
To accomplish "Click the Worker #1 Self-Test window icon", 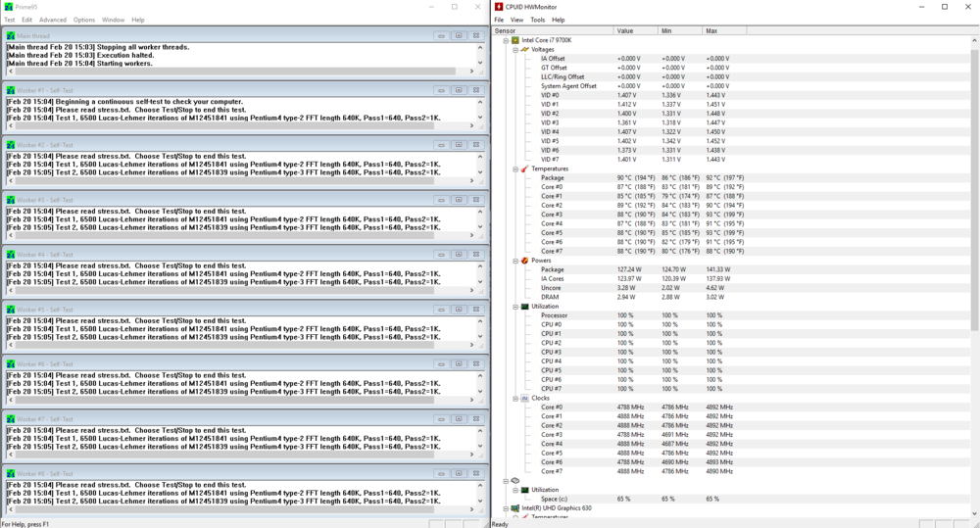I will tap(11, 90).
